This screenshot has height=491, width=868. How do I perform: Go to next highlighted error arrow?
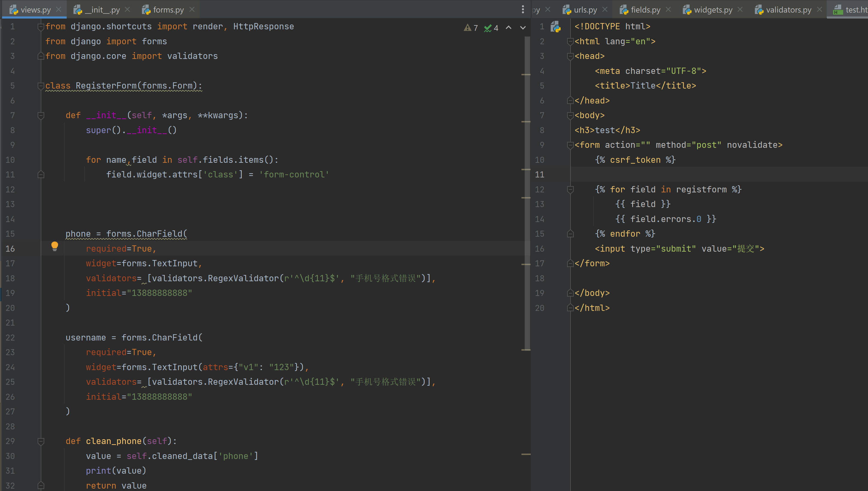tap(523, 28)
